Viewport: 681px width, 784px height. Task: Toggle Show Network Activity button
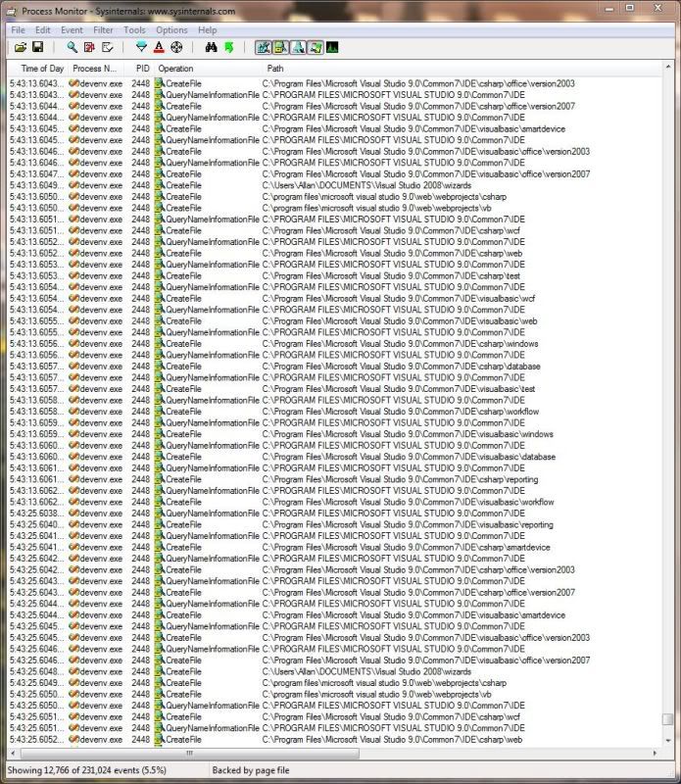(x=298, y=47)
